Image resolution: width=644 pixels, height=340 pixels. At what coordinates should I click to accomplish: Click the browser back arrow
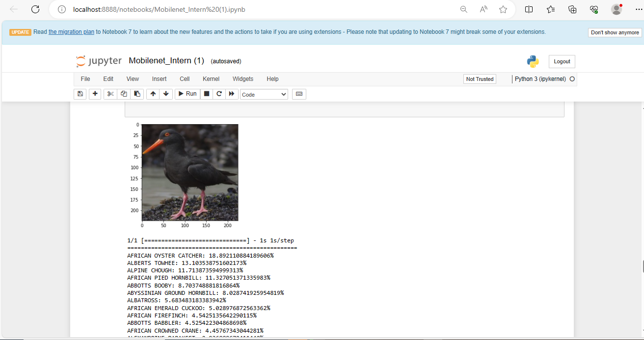[x=14, y=9]
